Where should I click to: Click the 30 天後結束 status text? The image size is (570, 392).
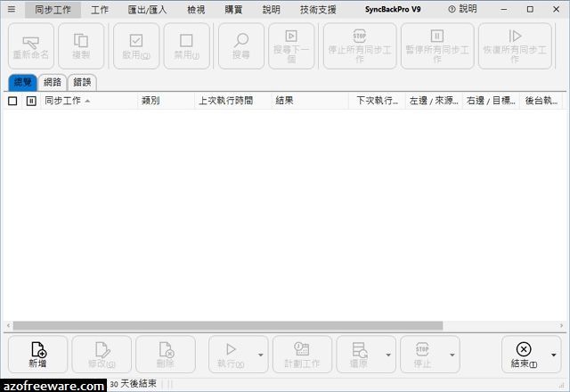tap(133, 384)
